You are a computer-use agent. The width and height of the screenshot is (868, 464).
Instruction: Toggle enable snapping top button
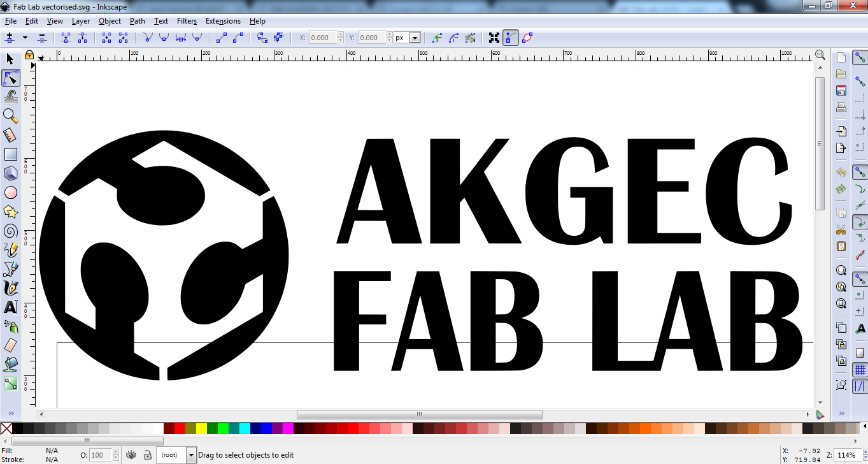tap(860, 57)
